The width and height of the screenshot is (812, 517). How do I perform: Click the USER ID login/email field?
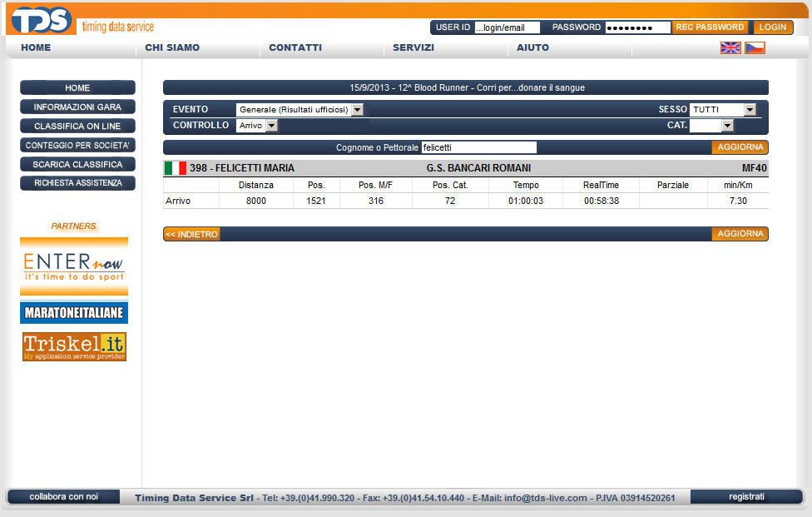click(507, 27)
